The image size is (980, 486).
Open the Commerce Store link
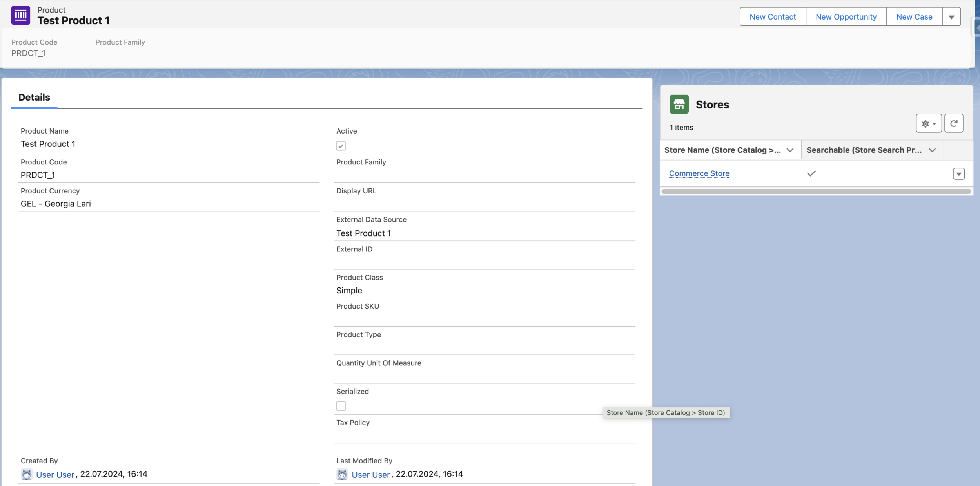[699, 173]
